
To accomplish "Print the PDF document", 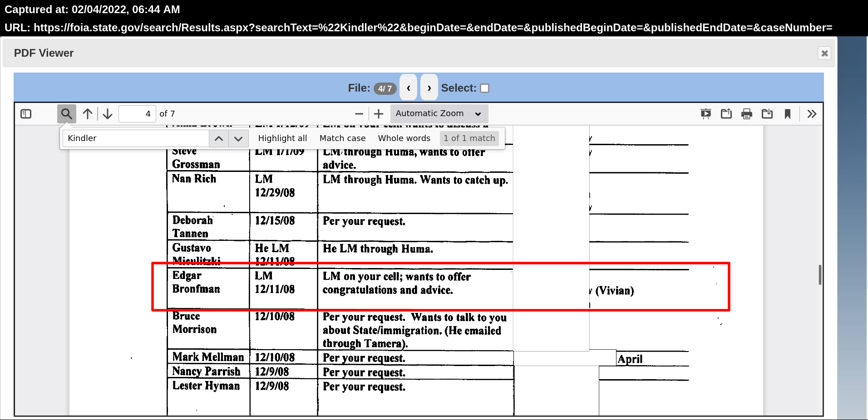I will (747, 114).
